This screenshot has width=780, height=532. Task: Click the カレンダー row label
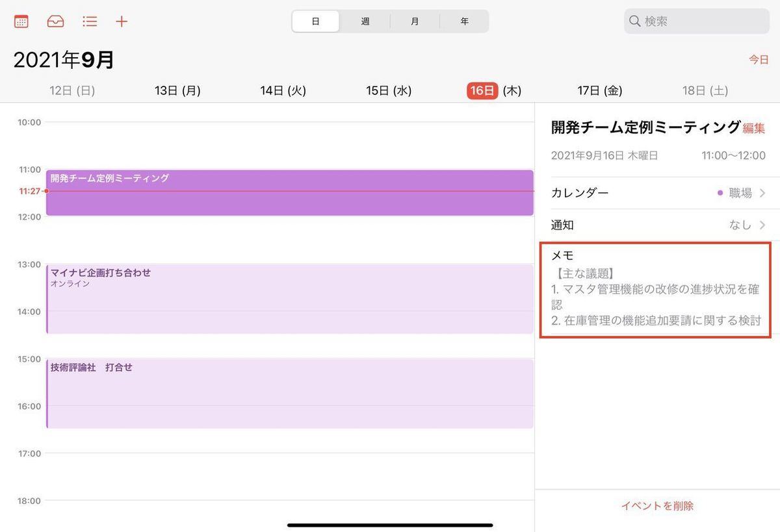580,193
